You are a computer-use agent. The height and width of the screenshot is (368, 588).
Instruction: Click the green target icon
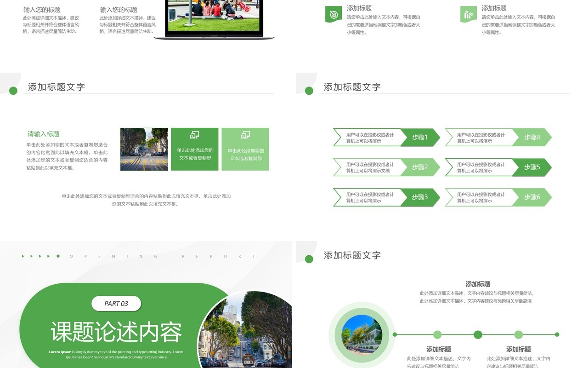tap(334, 14)
